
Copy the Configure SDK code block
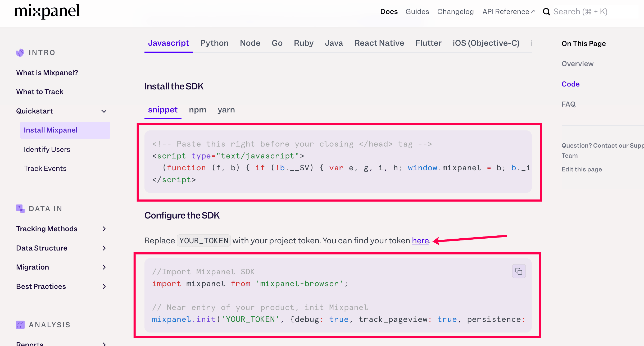point(519,271)
